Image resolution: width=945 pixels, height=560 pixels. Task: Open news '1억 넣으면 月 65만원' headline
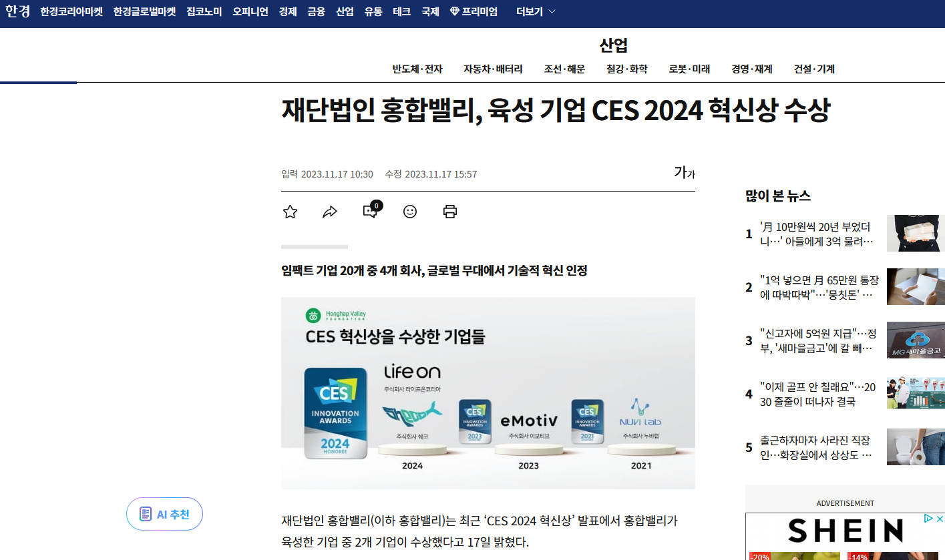point(819,287)
